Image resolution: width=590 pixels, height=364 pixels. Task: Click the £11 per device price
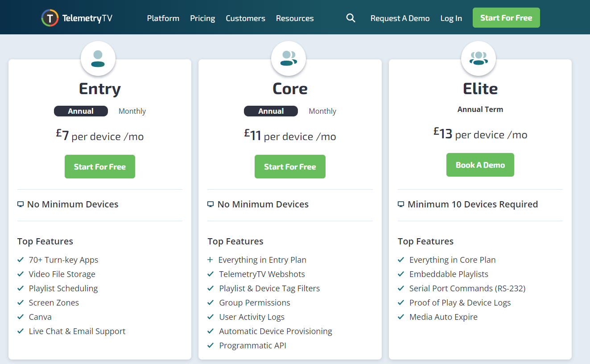click(290, 135)
